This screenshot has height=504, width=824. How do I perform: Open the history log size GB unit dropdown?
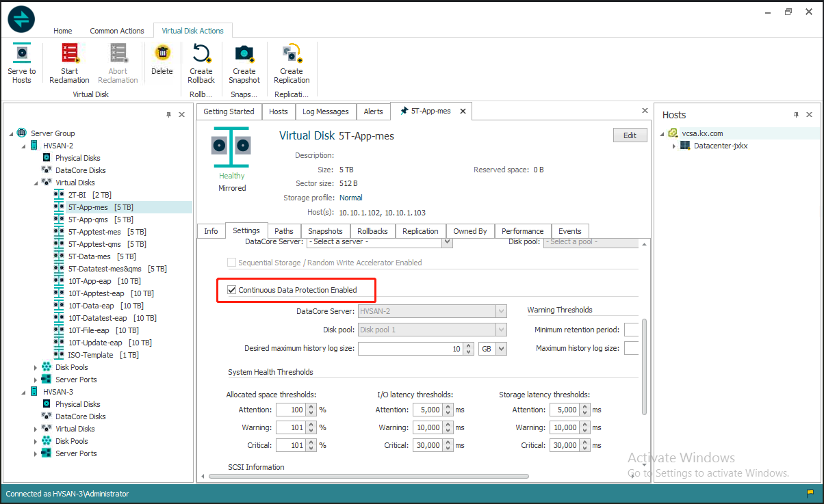click(x=502, y=349)
